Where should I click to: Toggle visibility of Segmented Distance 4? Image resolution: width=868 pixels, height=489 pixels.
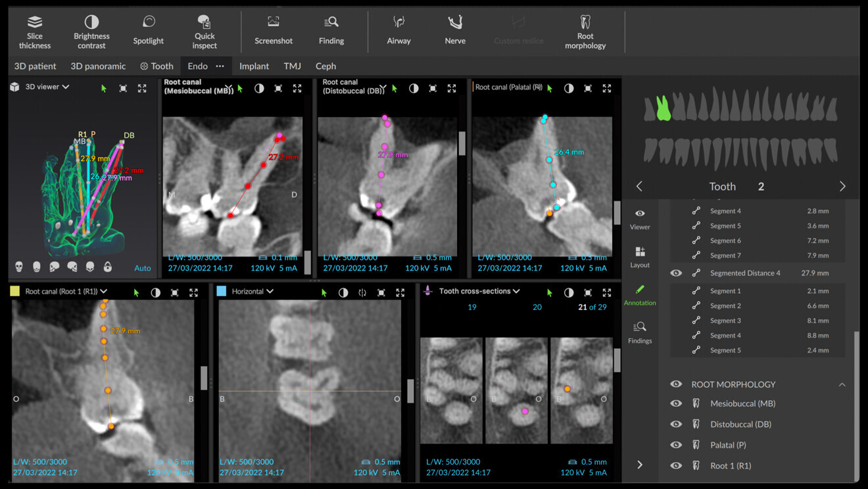pos(675,272)
